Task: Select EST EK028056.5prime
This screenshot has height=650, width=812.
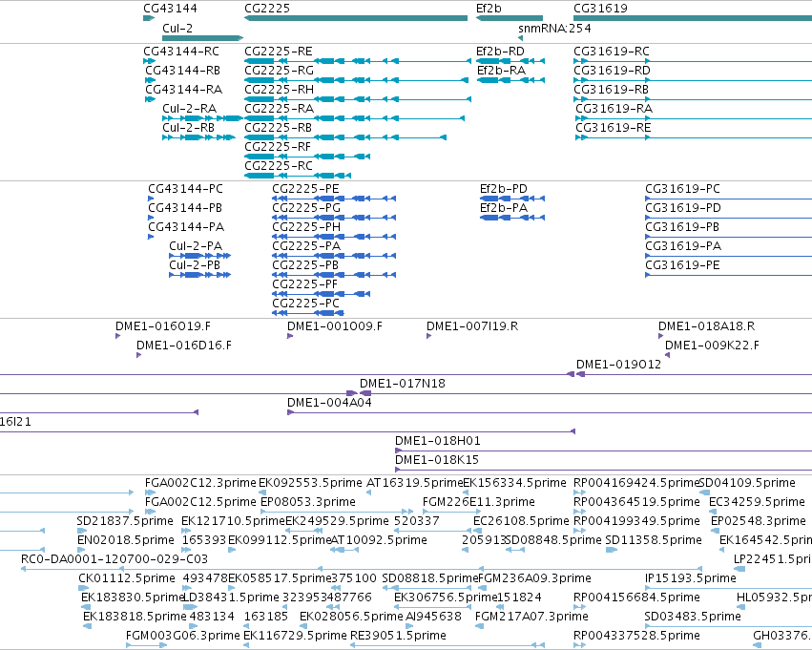Action: click(x=304, y=627)
